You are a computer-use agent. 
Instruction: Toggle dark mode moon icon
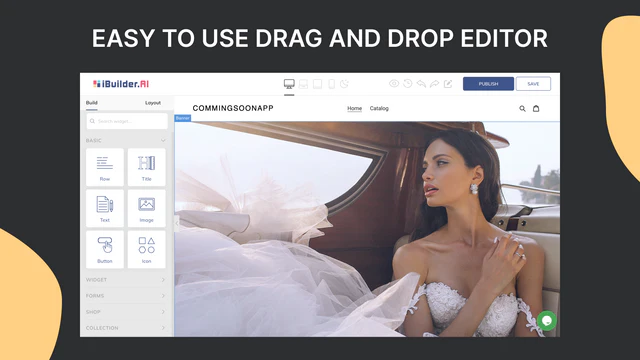point(344,84)
